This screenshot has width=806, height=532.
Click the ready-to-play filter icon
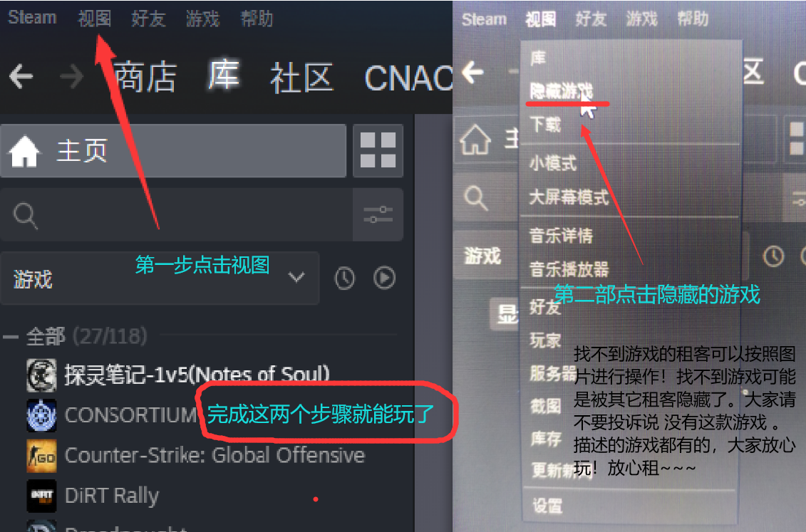384,278
